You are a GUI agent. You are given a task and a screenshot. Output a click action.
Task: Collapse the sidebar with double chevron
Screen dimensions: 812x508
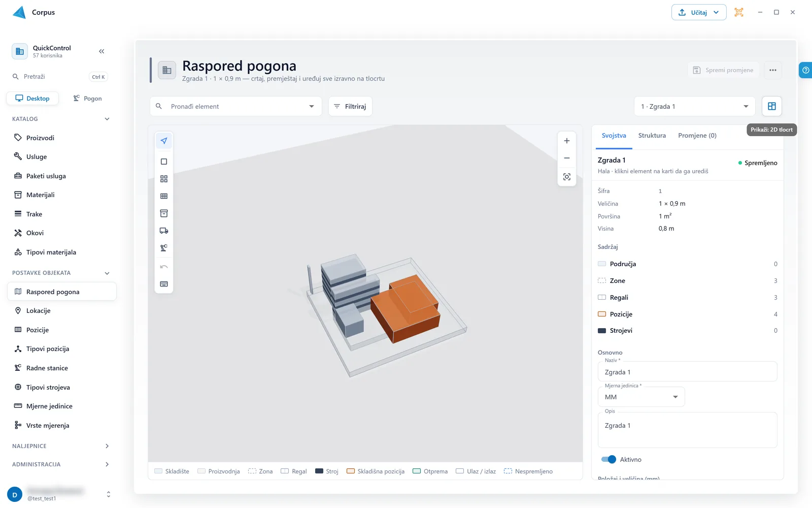(101, 51)
